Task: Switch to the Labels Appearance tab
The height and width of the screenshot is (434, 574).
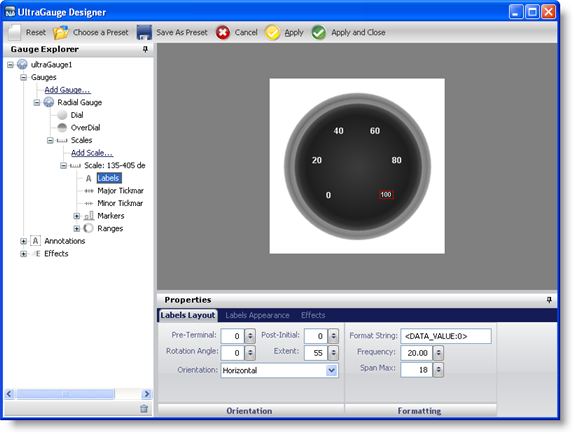Action: [257, 315]
